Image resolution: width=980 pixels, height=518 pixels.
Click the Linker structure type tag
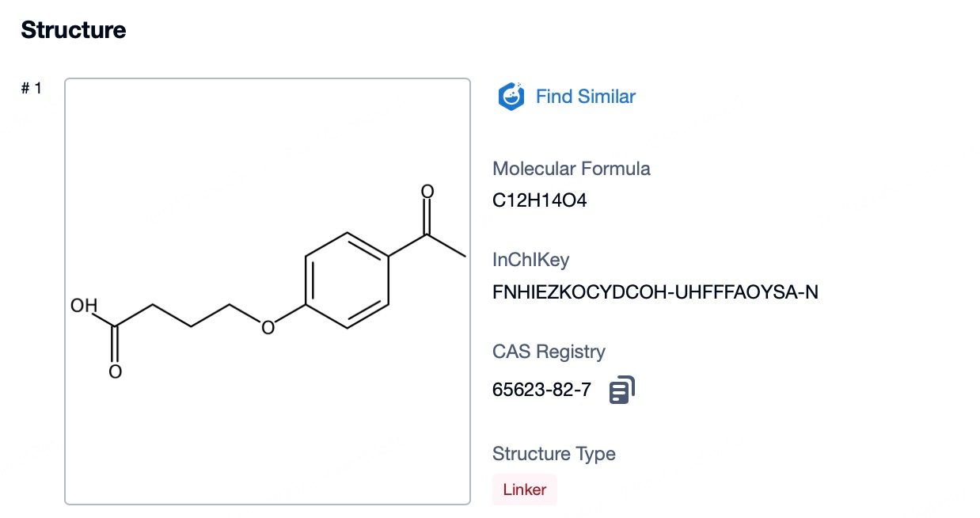[x=524, y=489]
